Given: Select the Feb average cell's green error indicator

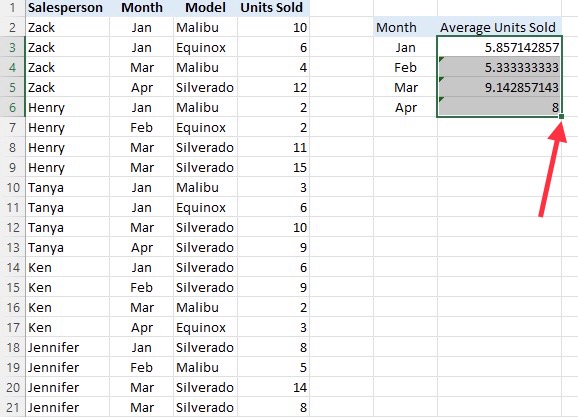Looking at the screenshot, I should click(441, 59).
